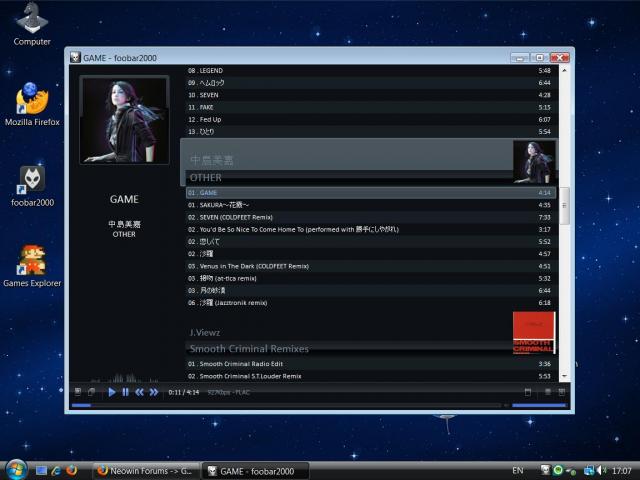640x480 pixels.
Task: Open the Windows Start orb
Action: [x=16, y=470]
